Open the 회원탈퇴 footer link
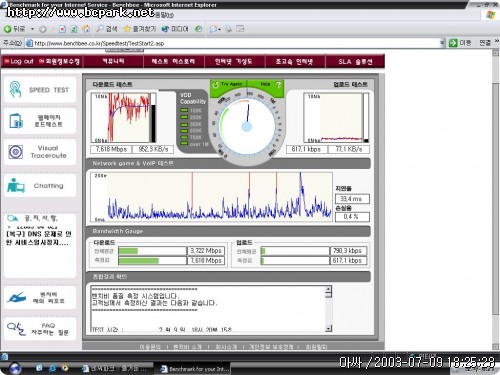Viewport: 500px width, 375px height. [317, 347]
